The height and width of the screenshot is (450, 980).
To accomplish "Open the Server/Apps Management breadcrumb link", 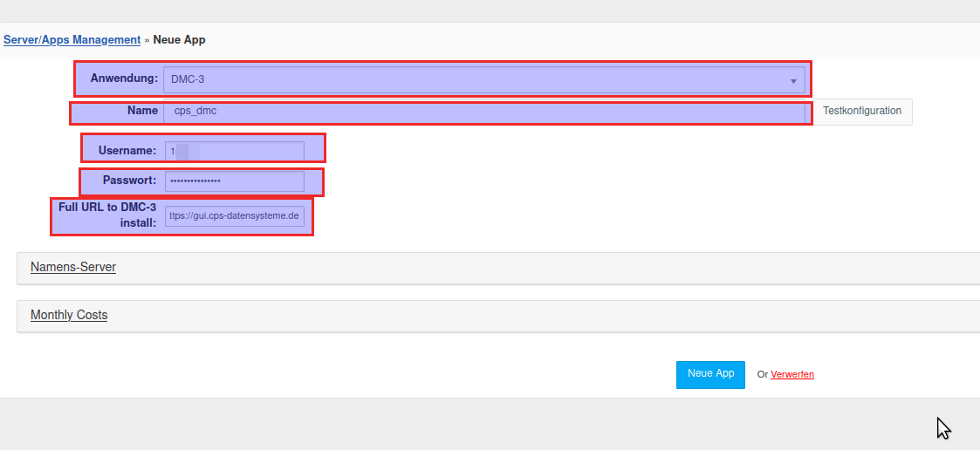I will [x=72, y=40].
